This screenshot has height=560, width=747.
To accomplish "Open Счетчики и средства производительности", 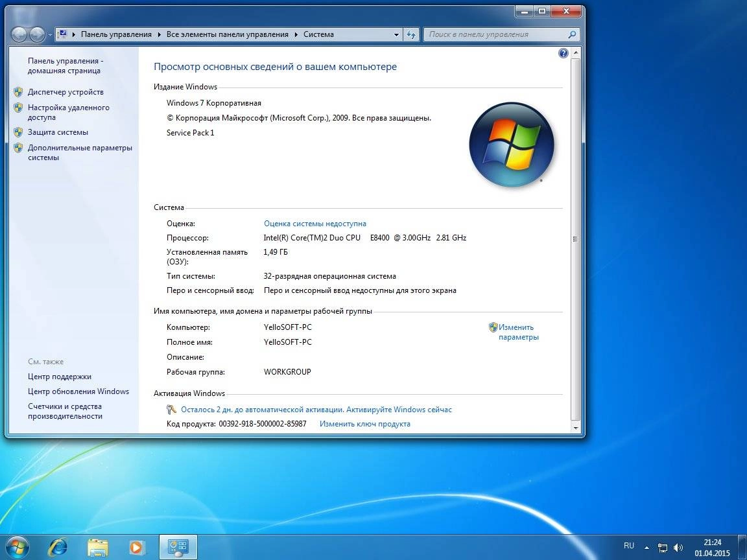I will coord(65,411).
